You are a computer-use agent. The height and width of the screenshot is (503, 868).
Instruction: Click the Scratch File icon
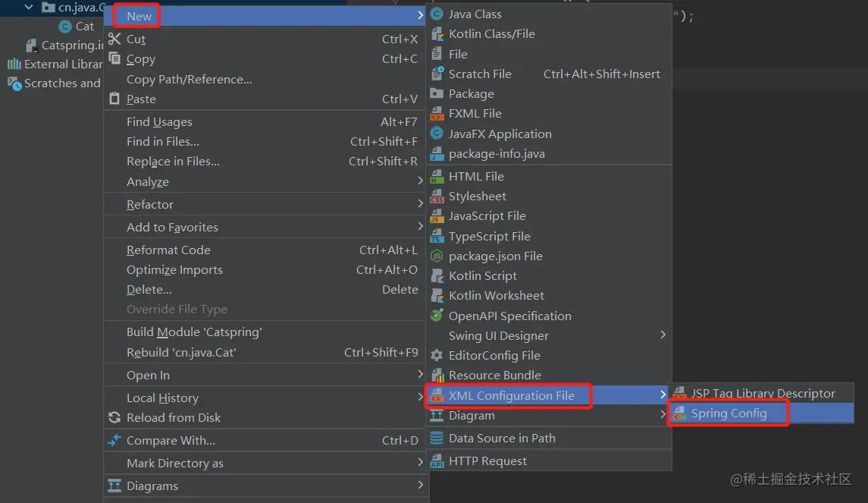437,74
